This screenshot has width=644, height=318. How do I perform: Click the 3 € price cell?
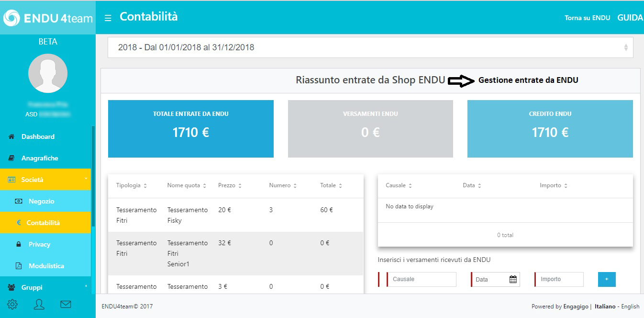[x=223, y=286]
